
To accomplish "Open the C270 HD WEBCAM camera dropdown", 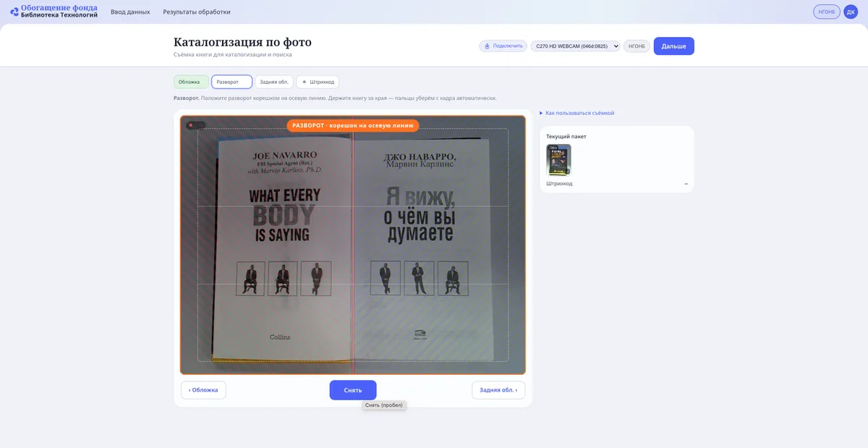I will [x=576, y=46].
